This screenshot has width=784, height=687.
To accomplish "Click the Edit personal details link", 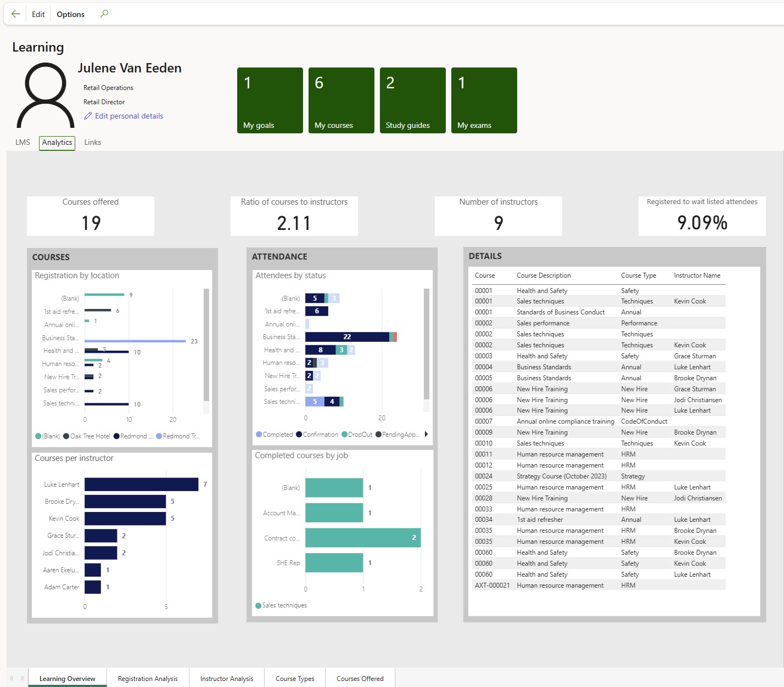I will [x=129, y=116].
